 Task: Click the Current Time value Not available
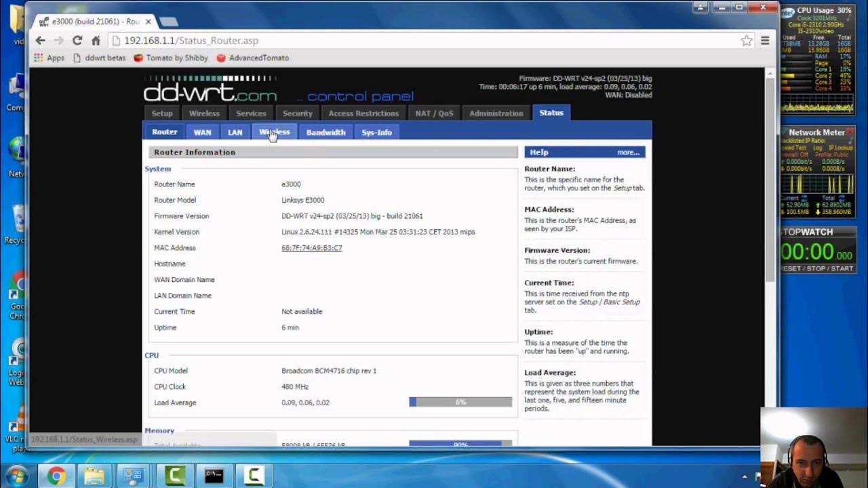click(302, 312)
